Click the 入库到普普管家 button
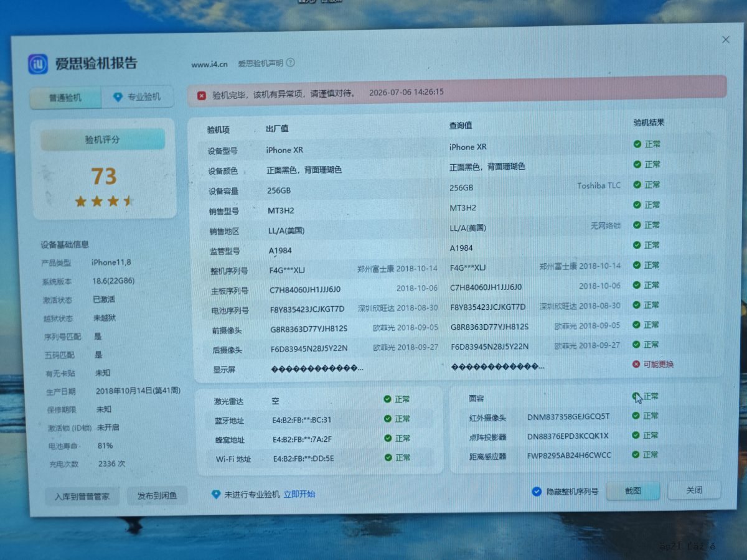Image resolution: width=747 pixels, height=560 pixels. [82, 497]
